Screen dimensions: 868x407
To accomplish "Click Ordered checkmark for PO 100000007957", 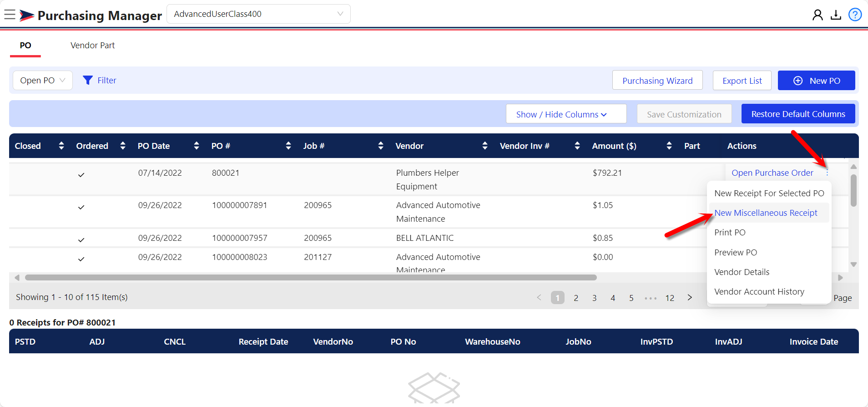I will click(x=81, y=240).
